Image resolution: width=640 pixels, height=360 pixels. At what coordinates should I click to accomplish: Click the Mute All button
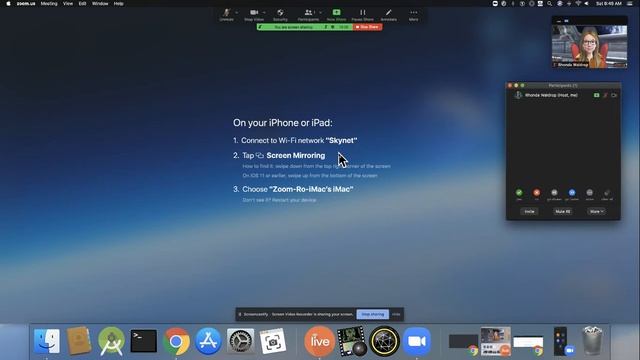(x=563, y=211)
